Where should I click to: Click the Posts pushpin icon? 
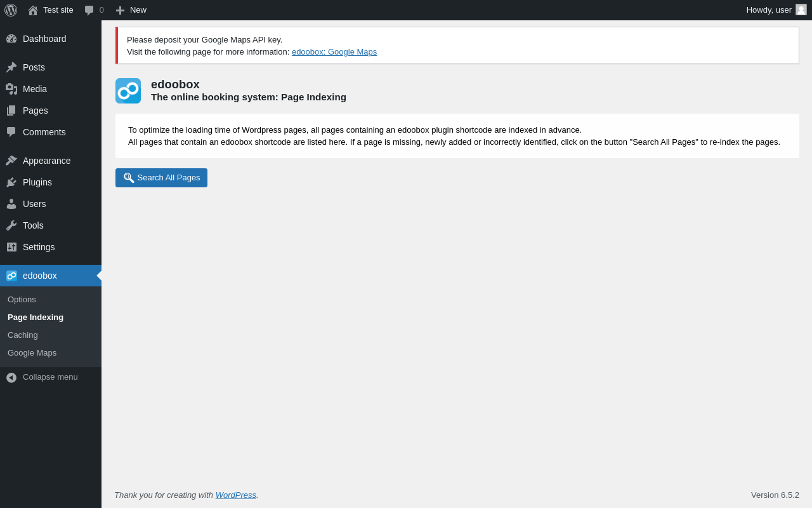11,67
